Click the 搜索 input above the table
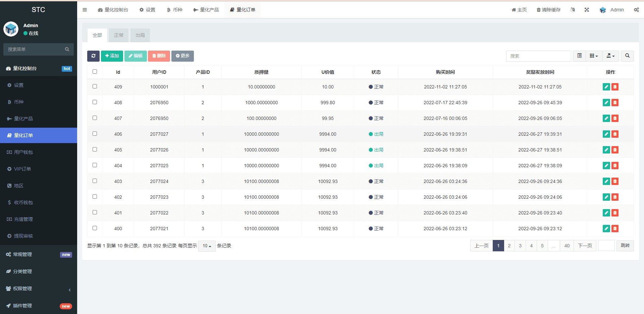Screen dimensions: 644x314 [538, 56]
